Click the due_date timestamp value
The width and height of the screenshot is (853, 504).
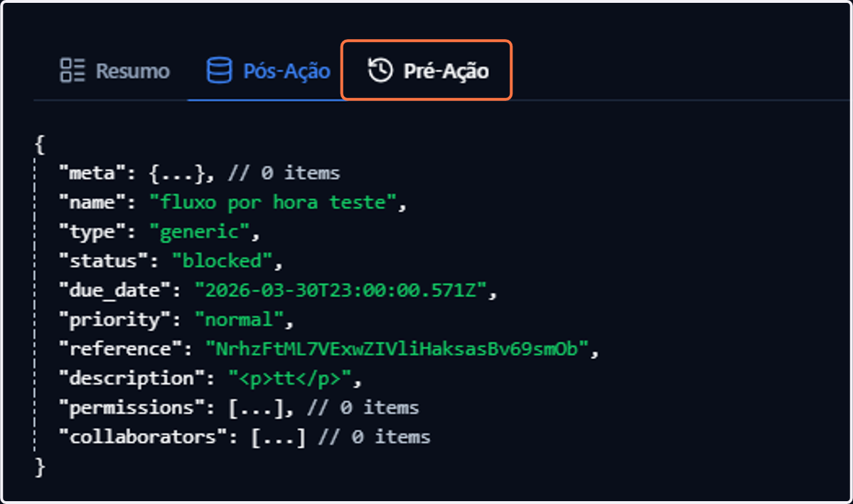point(341,290)
